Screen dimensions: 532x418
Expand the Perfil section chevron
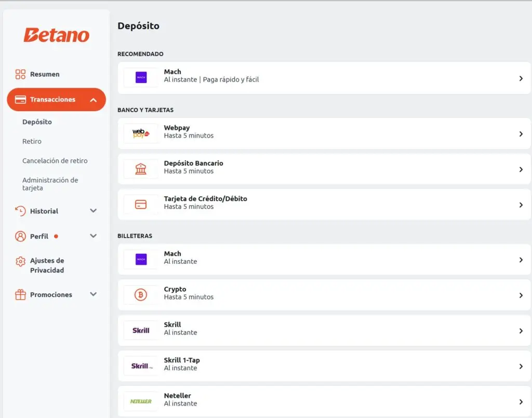94,236
